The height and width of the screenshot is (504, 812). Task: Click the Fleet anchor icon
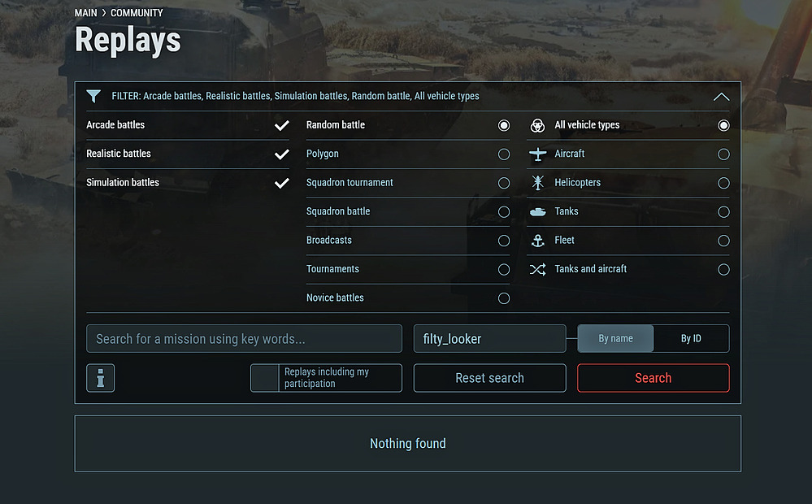537,241
